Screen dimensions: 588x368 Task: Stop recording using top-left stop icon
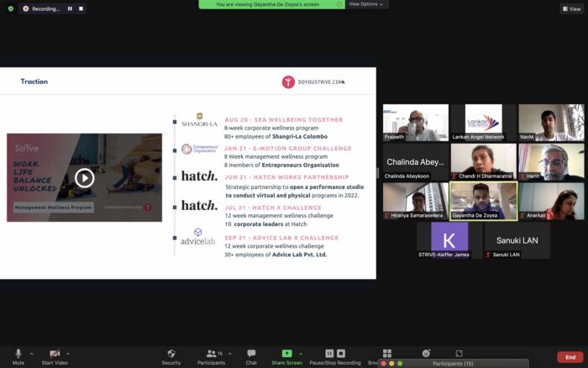tap(81, 8)
